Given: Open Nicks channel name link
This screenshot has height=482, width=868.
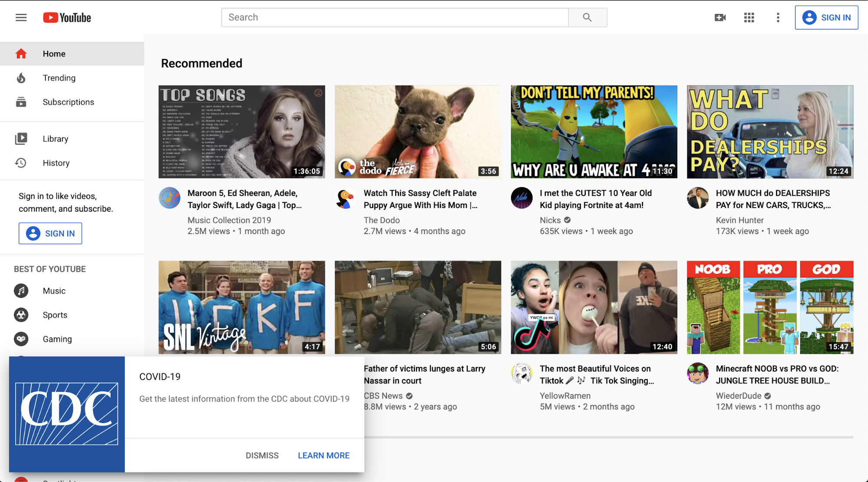Looking at the screenshot, I should pyautogui.click(x=550, y=220).
